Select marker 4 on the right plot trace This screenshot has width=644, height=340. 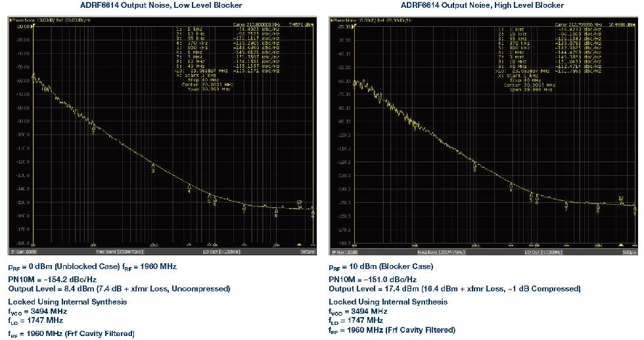point(511,188)
